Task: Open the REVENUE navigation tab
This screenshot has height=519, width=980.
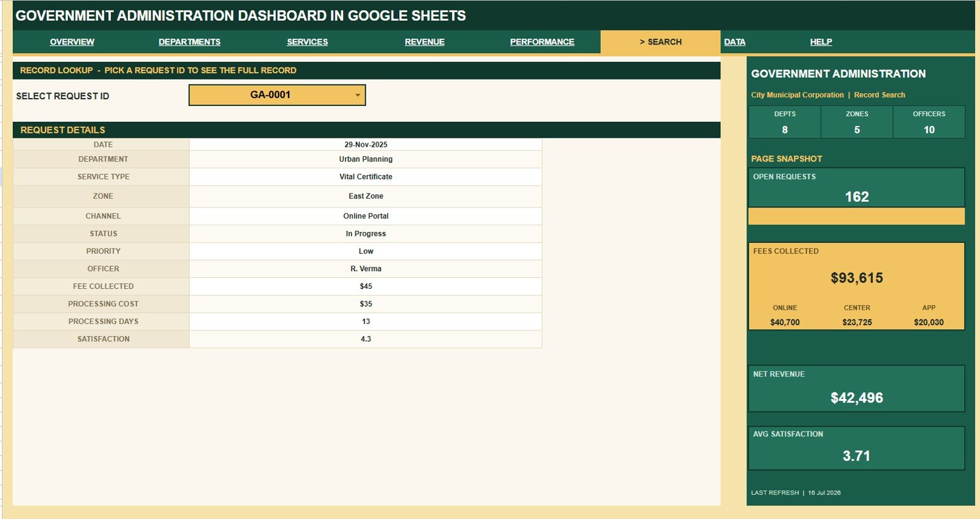Action: pos(424,42)
